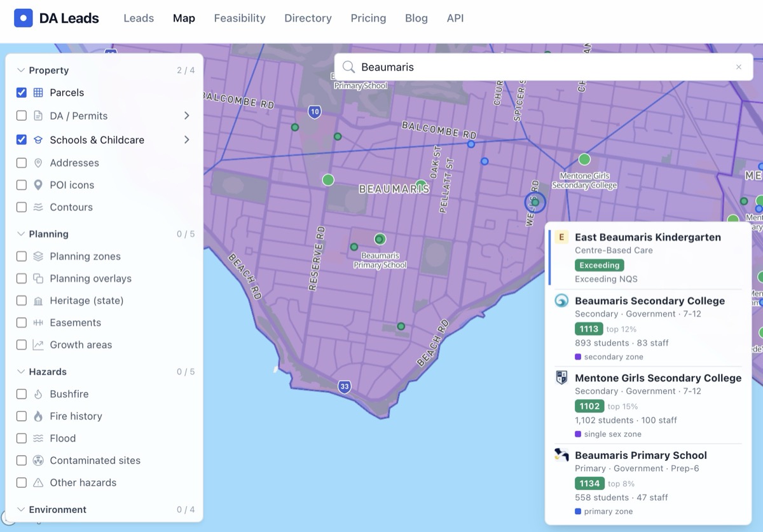Screen dimensions: 763x532
Task: Click the DA / Permits document icon
Action: 38,116
